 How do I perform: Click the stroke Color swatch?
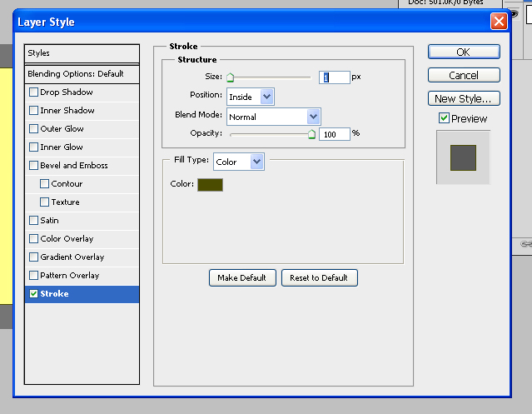(210, 184)
